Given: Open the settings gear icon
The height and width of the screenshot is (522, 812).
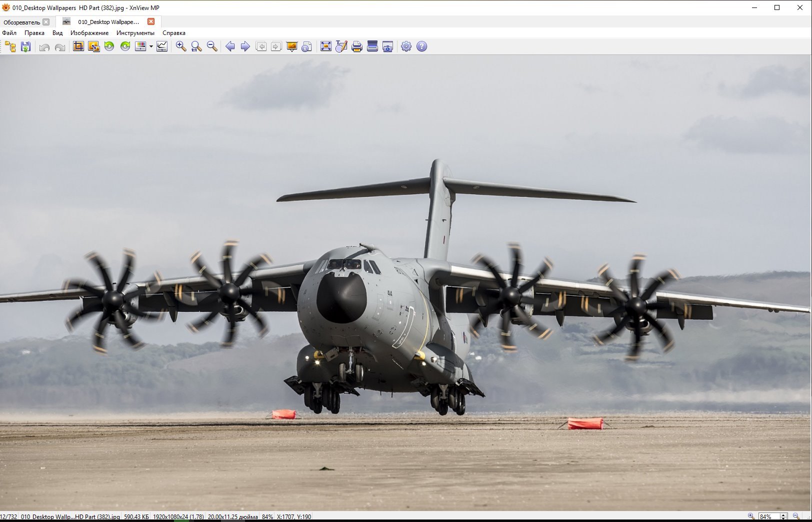Looking at the screenshot, I should (x=406, y=46).
